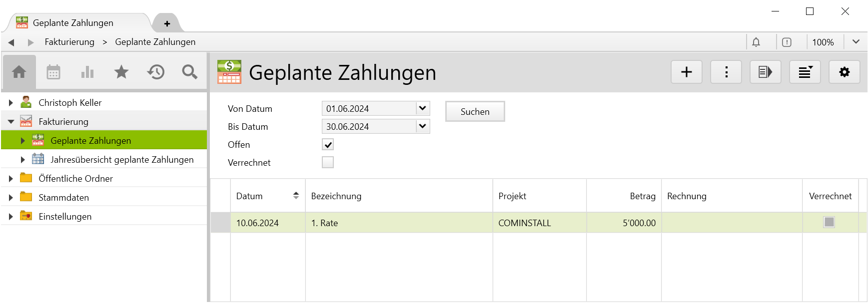868x303 pixels.
Task: Collapse the Fakturierung tree node
Action: [x=11, y=122]
